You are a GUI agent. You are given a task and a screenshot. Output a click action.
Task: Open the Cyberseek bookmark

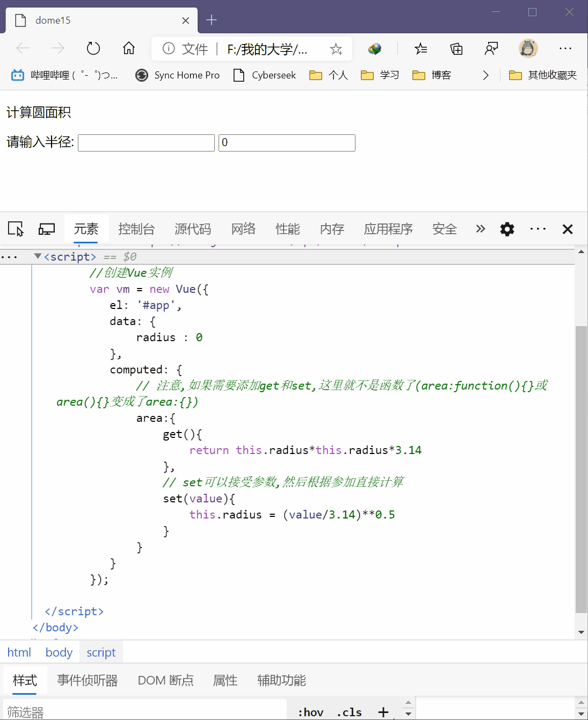click(265, 75)
